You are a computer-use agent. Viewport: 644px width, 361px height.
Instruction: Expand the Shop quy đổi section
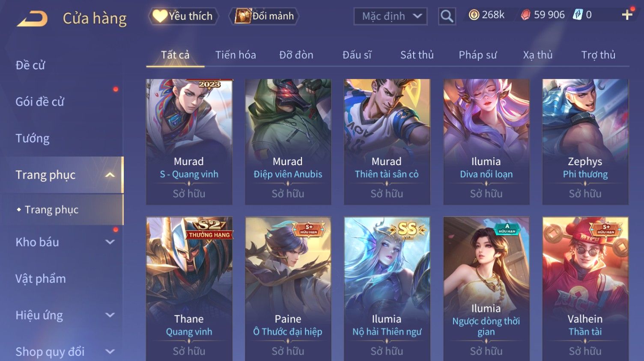[110, 352]
